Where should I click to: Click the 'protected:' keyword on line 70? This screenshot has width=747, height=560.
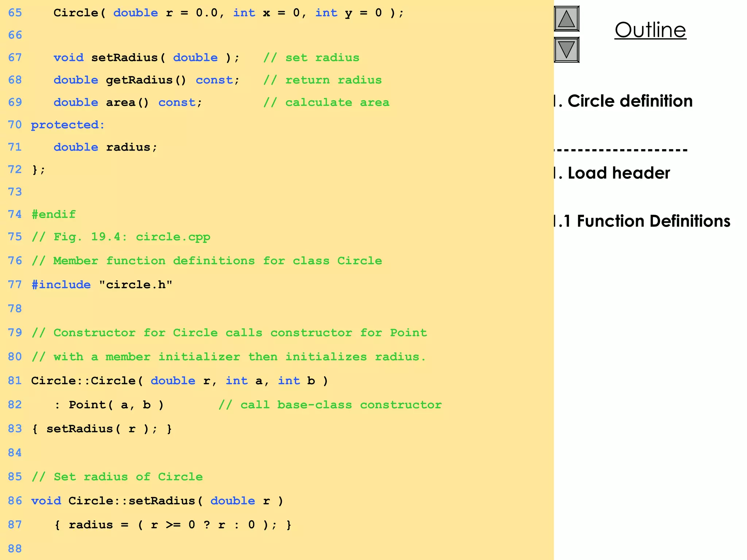point(68,125)
